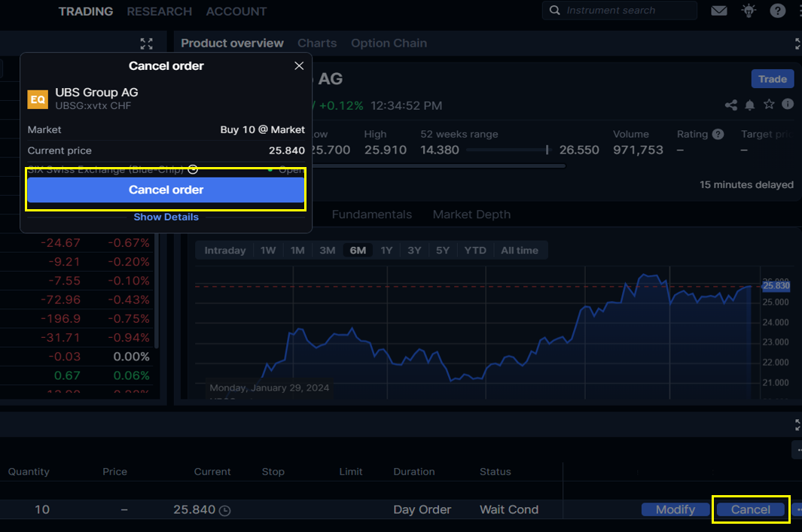Click the Wait Cond status cell
802x532 pixels.
pyautogui.click(x=509, y=509)
